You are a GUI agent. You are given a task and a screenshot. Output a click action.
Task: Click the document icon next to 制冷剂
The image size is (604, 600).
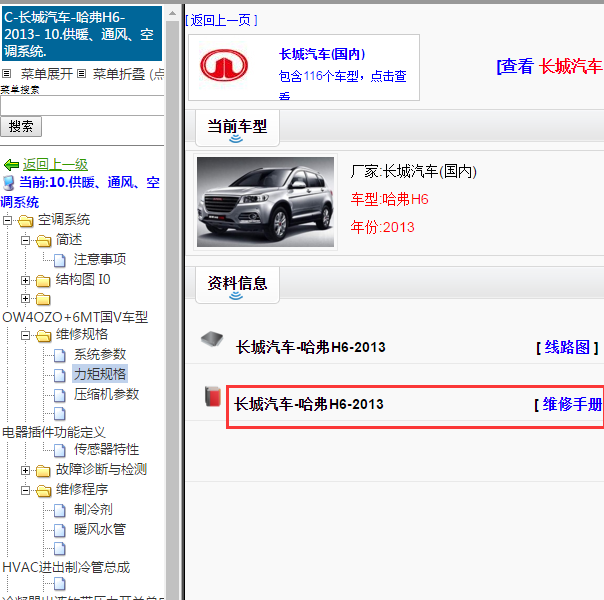60,510
